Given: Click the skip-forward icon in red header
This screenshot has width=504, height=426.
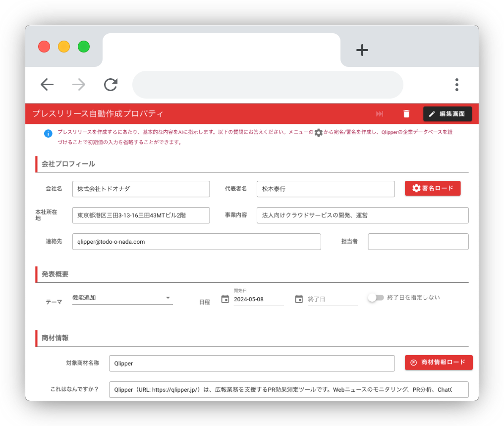Looking at the screenshot, I should (380, 114).
